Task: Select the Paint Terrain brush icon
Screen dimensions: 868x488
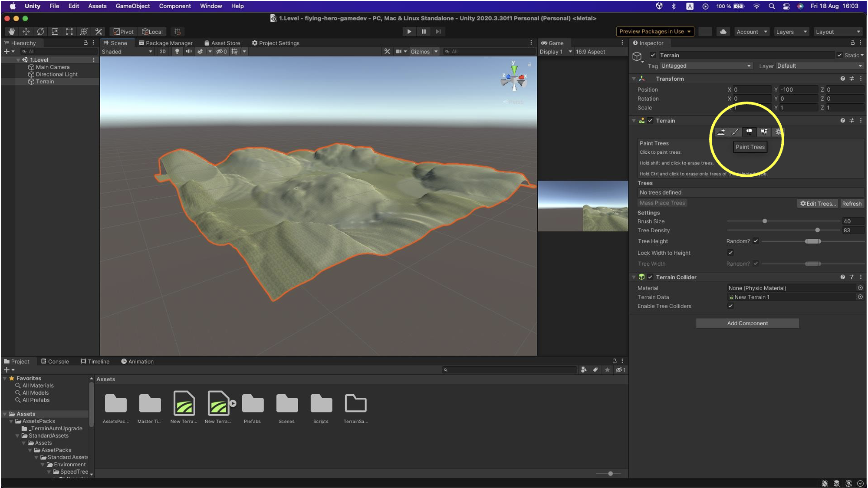Action: pos(735,132)
